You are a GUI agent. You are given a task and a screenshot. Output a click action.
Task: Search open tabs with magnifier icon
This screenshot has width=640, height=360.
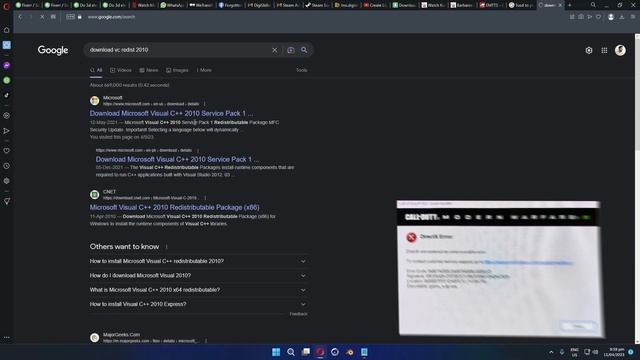(x=593, y=5)
